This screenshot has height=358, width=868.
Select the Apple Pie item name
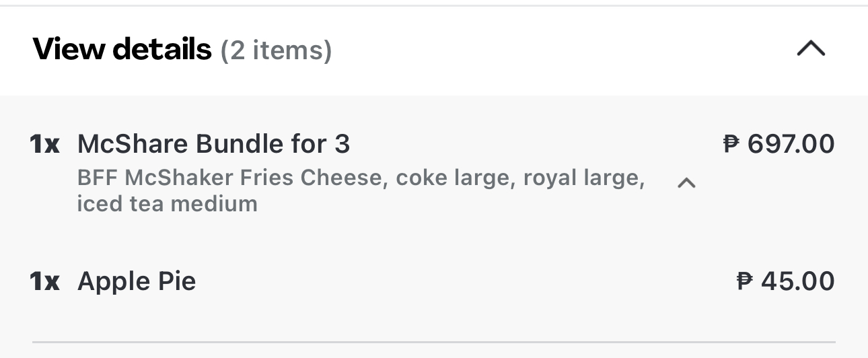click(x=137, y=281)
